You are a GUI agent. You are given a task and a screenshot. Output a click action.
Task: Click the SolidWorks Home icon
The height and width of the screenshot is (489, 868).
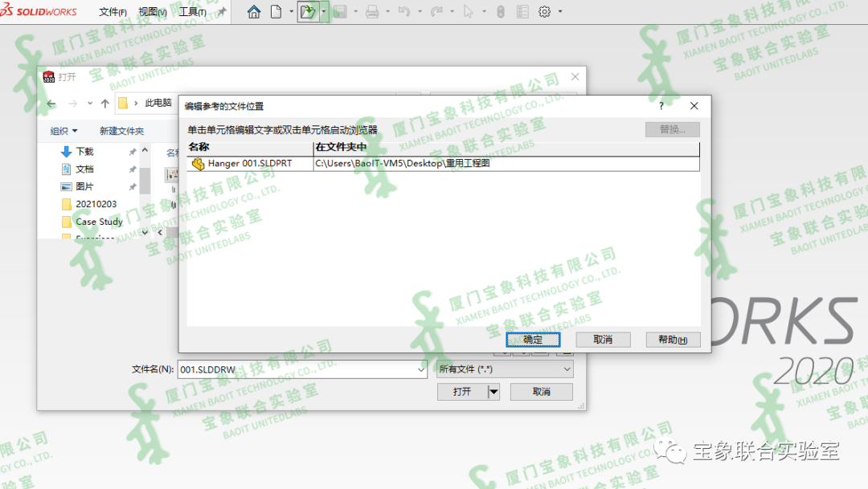coord(253,11)
